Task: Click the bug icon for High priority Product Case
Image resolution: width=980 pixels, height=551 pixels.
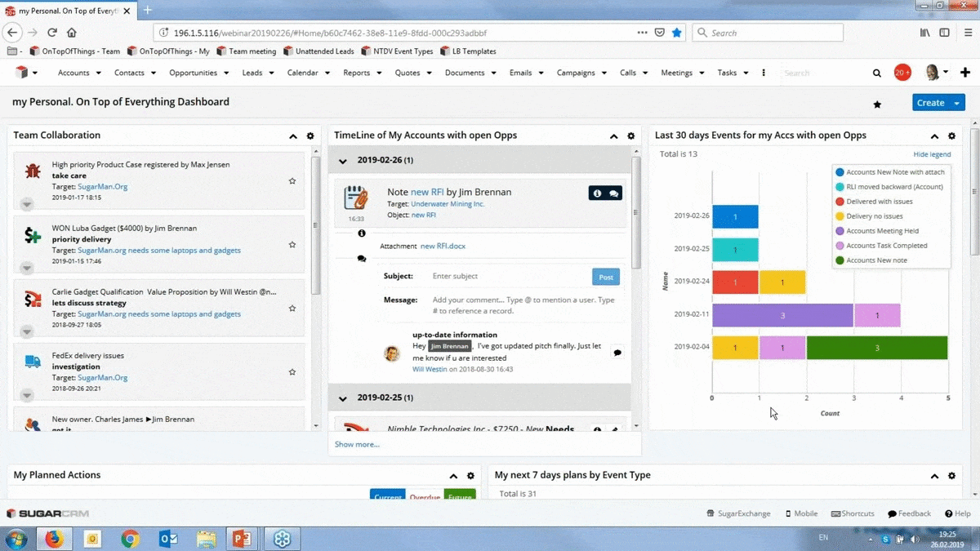Action: point(33,171)
